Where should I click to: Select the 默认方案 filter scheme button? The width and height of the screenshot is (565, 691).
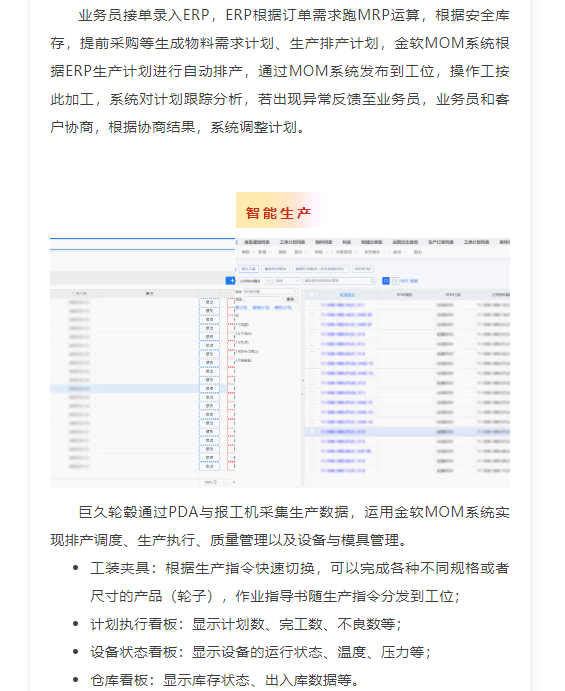[249, 269]
